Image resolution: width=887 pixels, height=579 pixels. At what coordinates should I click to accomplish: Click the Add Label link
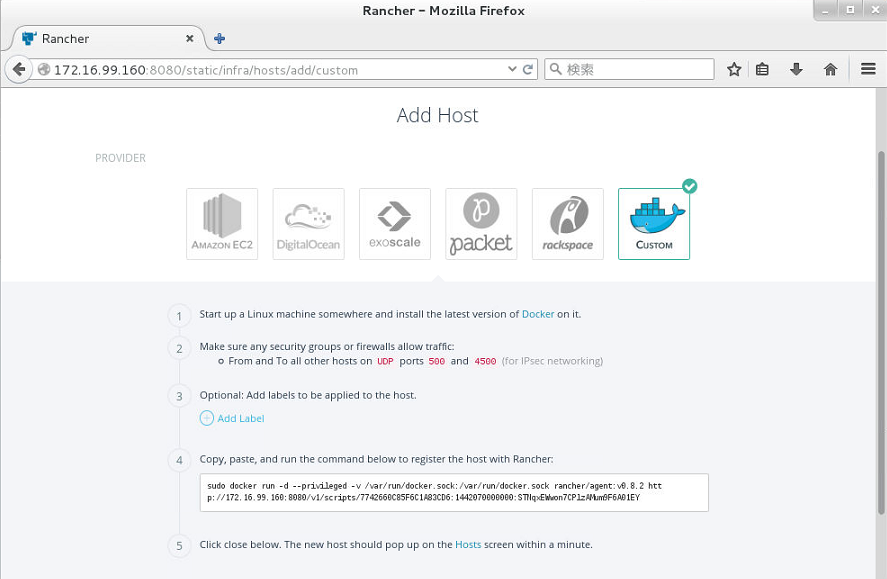tap(240, 418)
